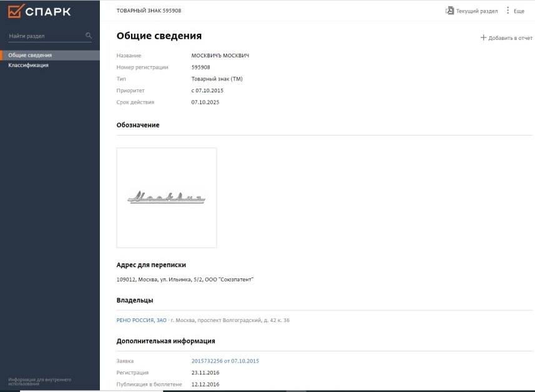Click the 'Публикация в бюллетене' field label
Viewport: 535px width, 392px height.
point(149,384)
